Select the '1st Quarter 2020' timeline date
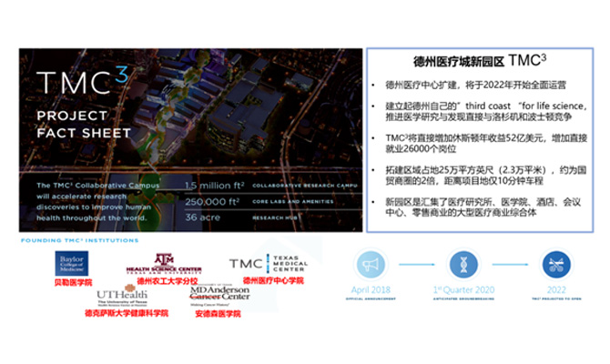 tap(463, 289)
